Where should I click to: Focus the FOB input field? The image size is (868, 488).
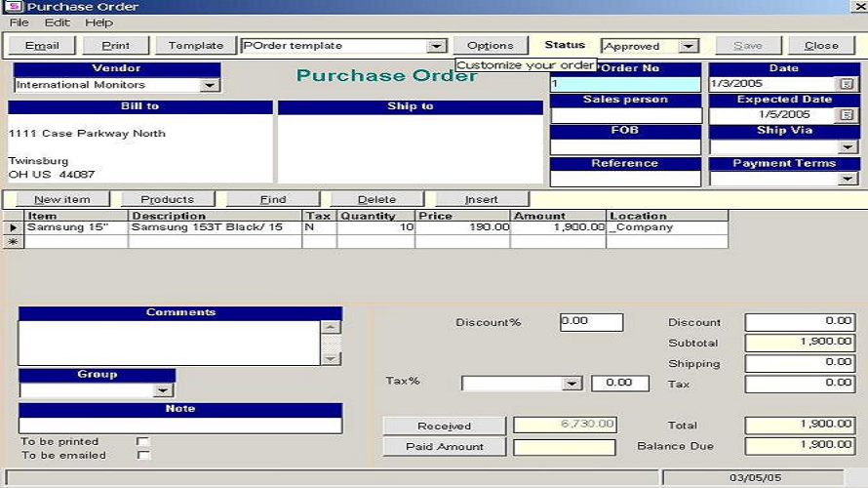625,146
